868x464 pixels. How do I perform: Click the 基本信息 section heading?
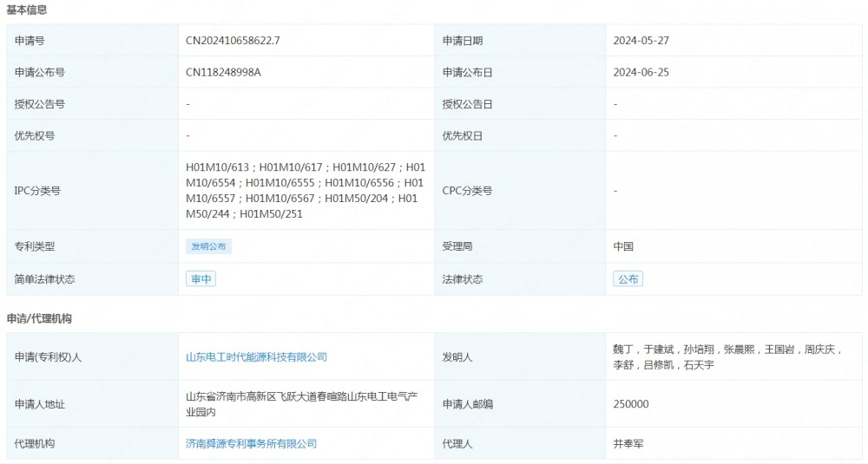click(27, 10)
